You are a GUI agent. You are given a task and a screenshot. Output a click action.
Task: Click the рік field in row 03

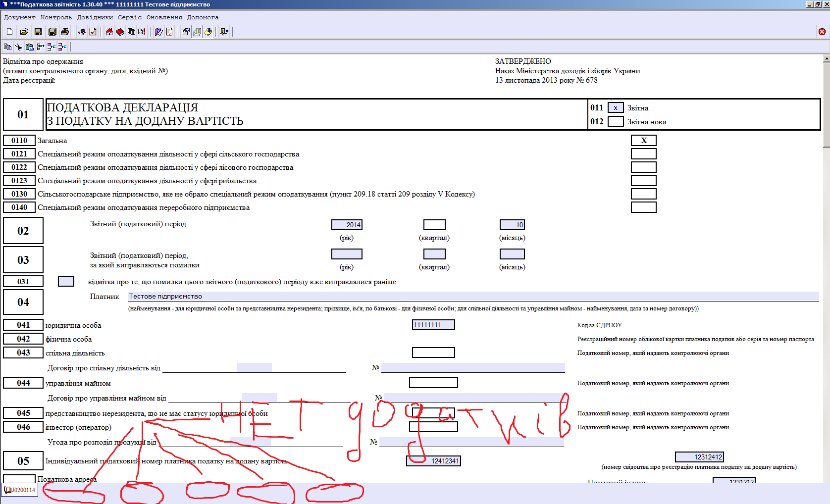[x=347, y=254]
